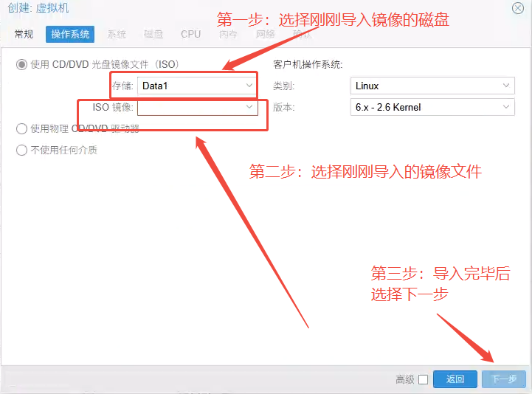Select the 网络 tab

265,34
